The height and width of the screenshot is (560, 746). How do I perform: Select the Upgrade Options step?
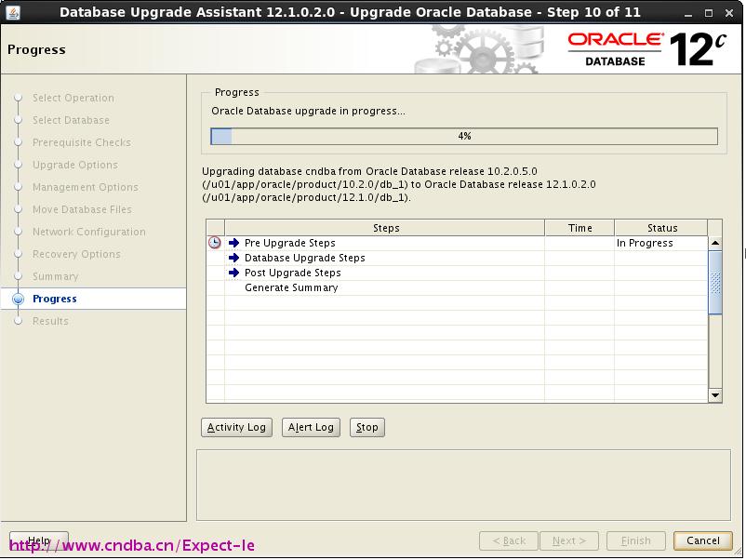coord(75,165)
